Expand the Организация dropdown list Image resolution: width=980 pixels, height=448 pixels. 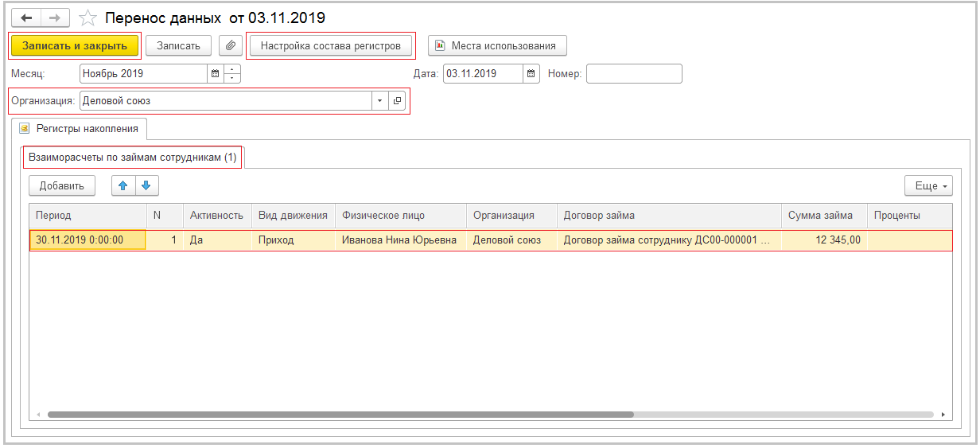[x=379, y=101]
